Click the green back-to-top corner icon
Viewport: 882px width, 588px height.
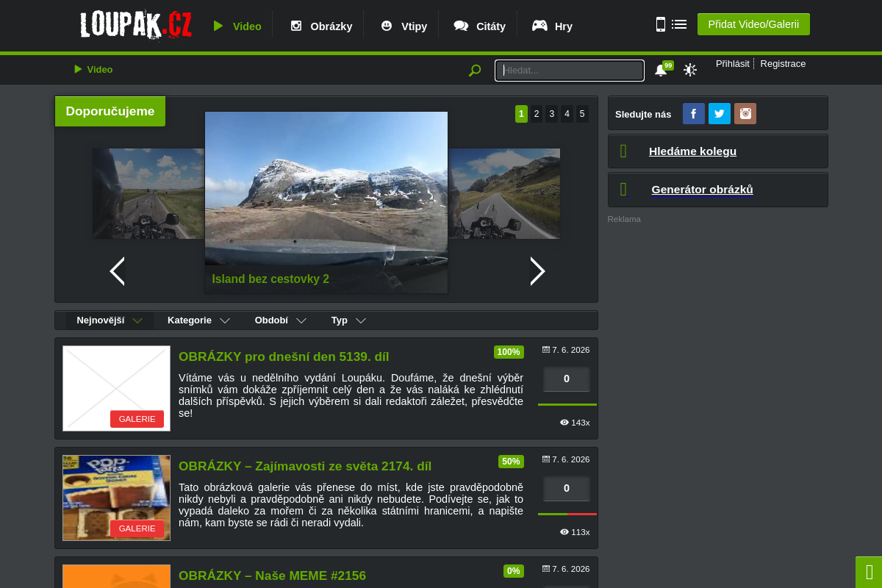pos(869,573)
